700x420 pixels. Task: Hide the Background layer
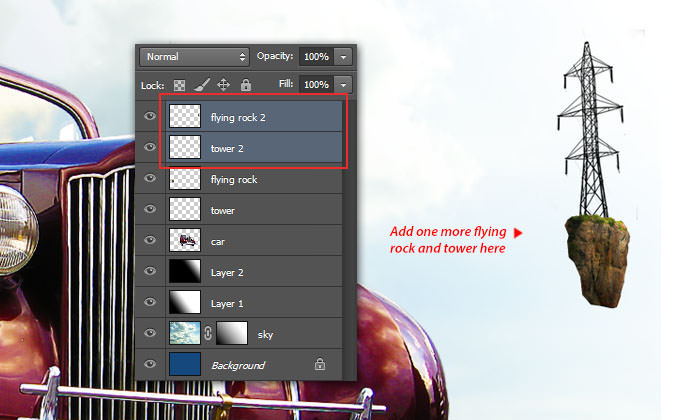[150, 364]
